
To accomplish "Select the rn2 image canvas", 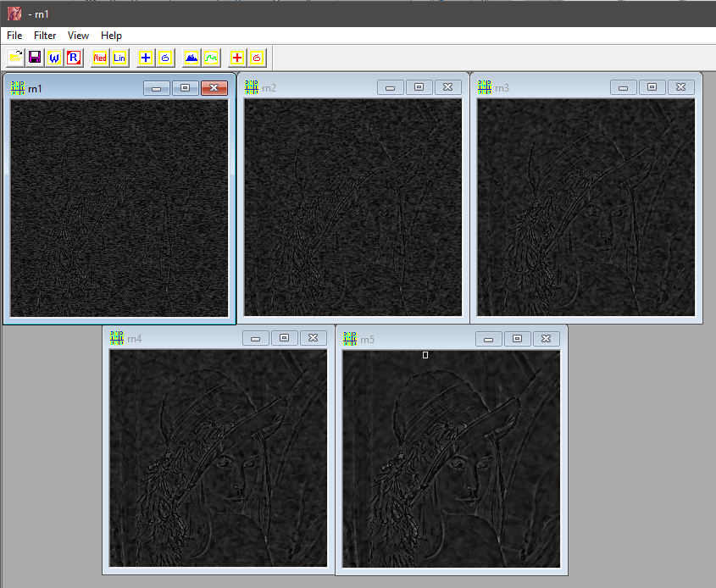I will click(353, 208).
